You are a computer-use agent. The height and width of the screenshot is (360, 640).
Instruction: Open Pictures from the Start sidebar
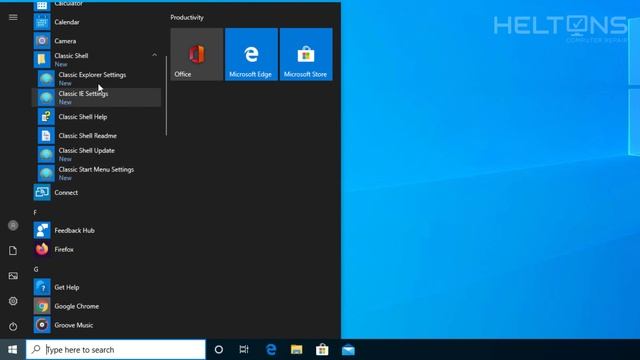13,276
